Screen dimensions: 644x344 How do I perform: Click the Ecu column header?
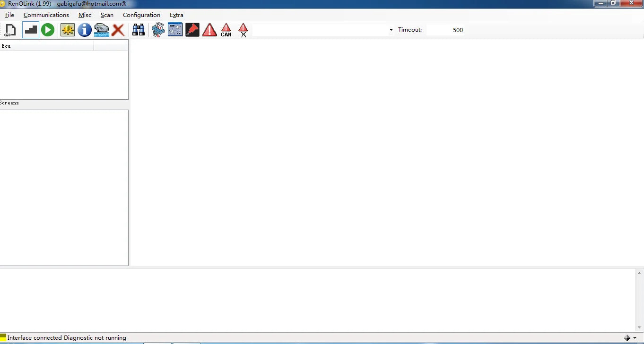click(47, 46)
